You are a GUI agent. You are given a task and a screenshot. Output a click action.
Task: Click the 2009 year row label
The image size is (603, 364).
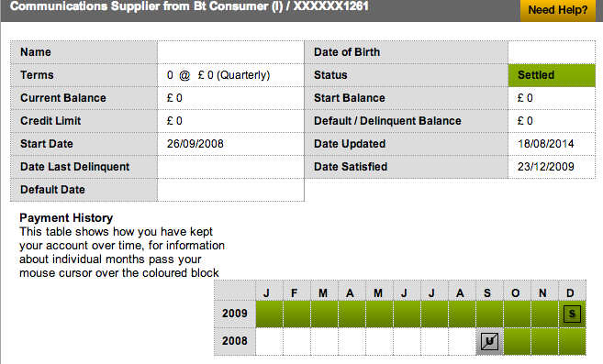pos(235,314)
